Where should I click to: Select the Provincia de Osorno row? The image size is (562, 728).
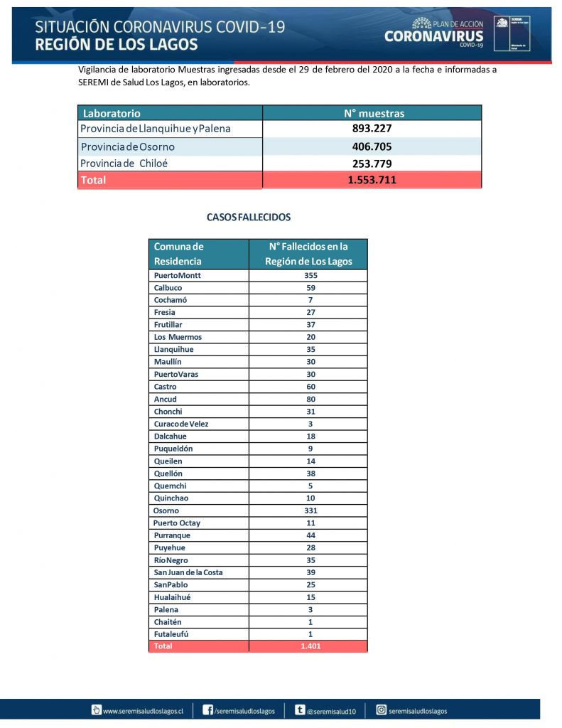[170, 146]
